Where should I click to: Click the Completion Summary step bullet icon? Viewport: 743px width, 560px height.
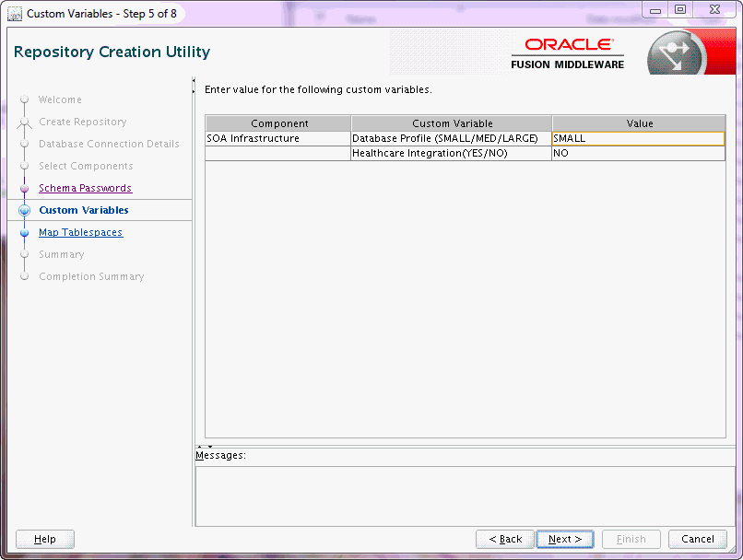coord(24,276)
